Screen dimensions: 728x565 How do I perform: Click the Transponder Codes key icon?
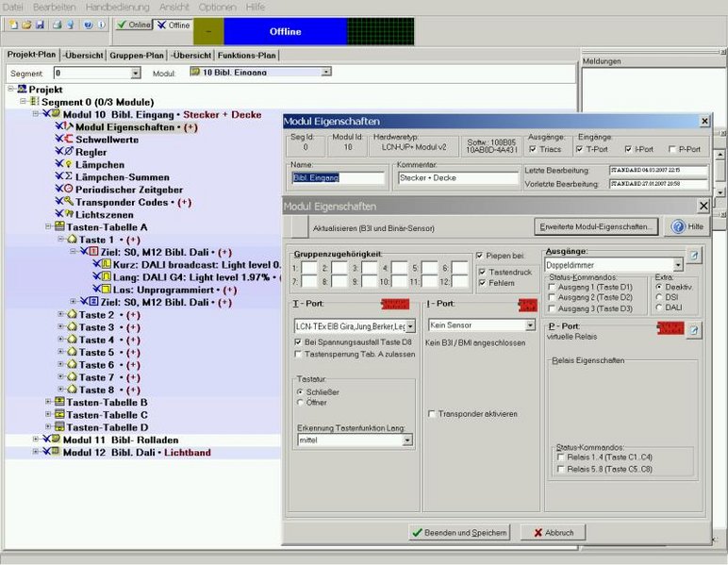69,202
